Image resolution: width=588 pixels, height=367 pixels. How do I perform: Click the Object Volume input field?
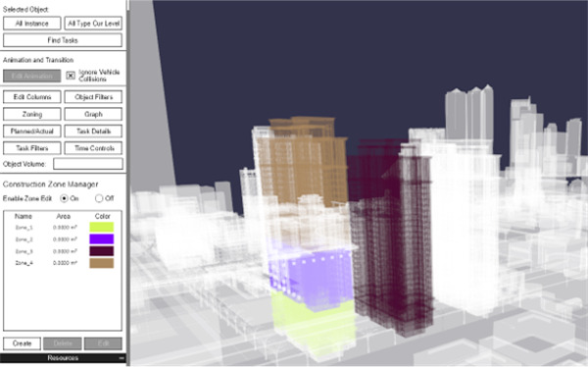click(x=88, y=164)
